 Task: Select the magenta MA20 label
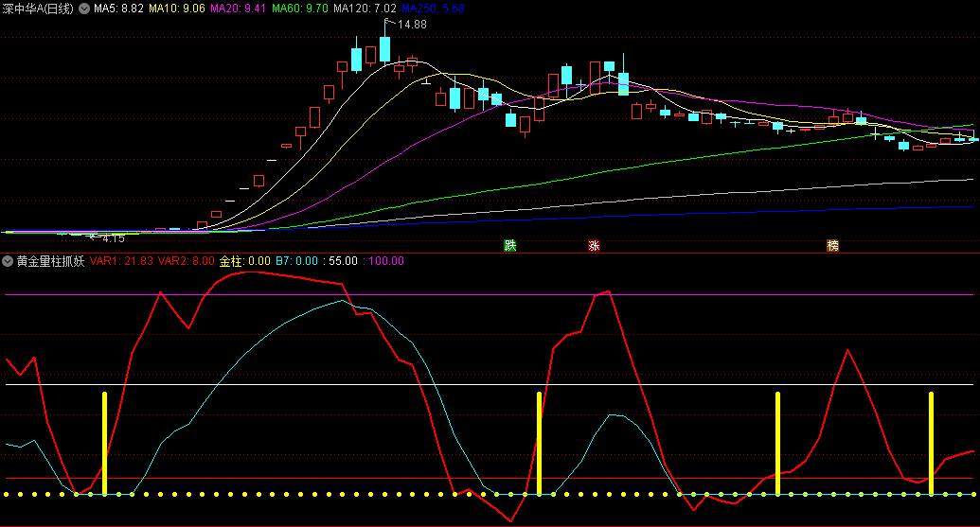[x=239, y=8]
